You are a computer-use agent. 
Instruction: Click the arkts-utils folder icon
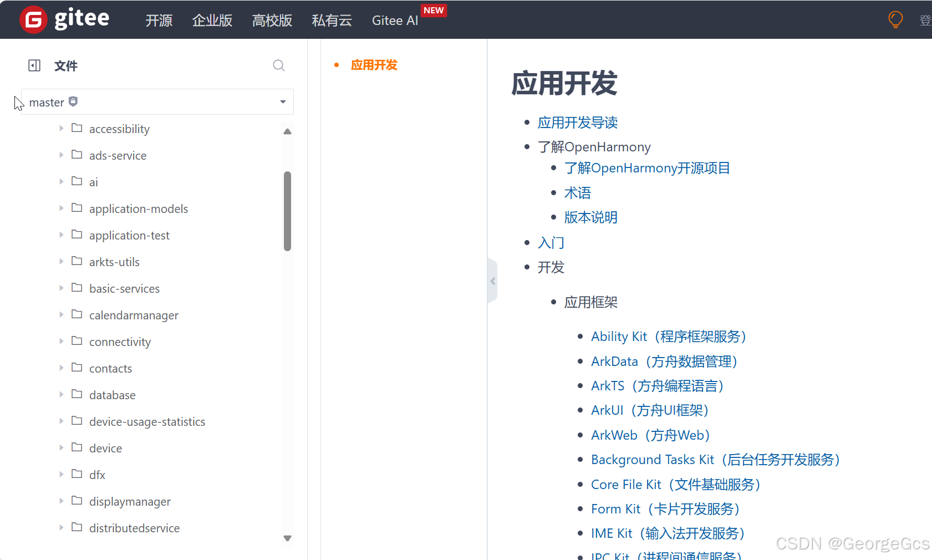(77, 261)
